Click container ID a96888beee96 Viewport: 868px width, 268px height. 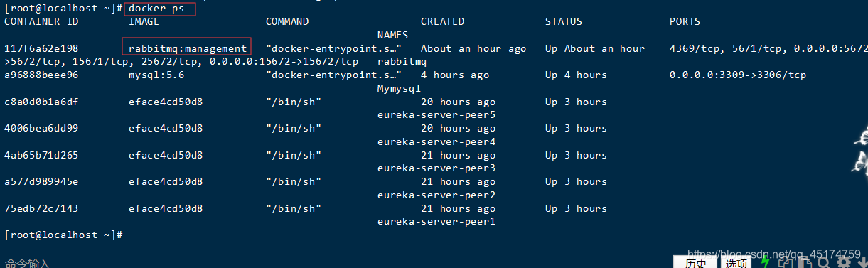(41, 75)
